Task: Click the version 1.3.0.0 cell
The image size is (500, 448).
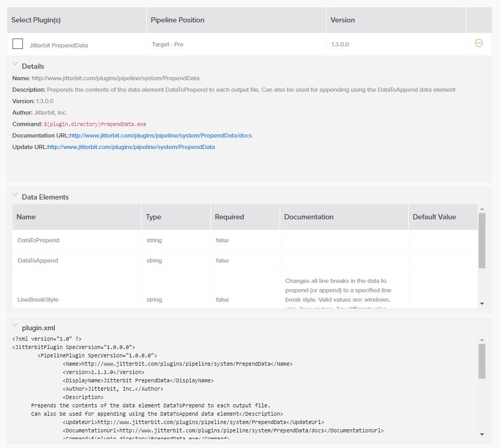Action: pyautogui.click(x=339, y=44)
